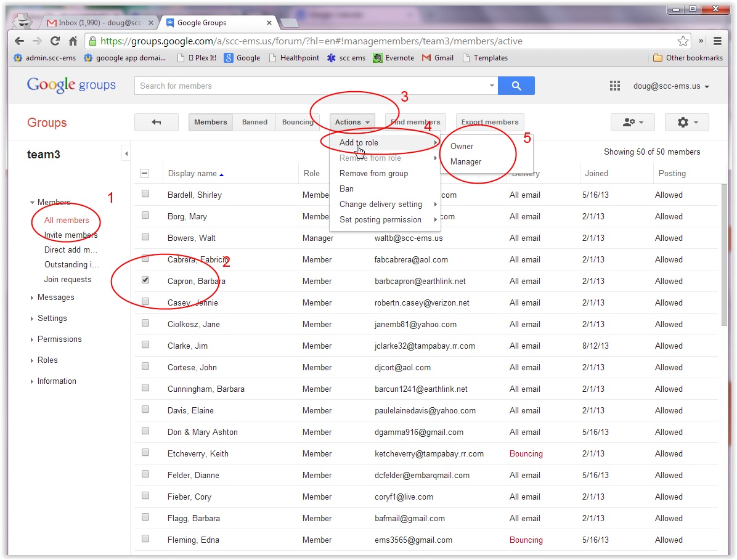This screenshot has height=560, width=737.
Task: Open settings gear menu
Action: pos(686,122)
